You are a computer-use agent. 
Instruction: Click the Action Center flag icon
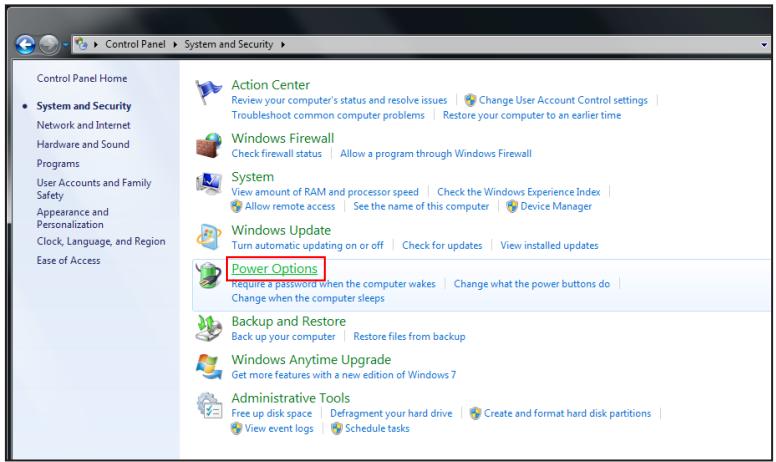(208, 92)
